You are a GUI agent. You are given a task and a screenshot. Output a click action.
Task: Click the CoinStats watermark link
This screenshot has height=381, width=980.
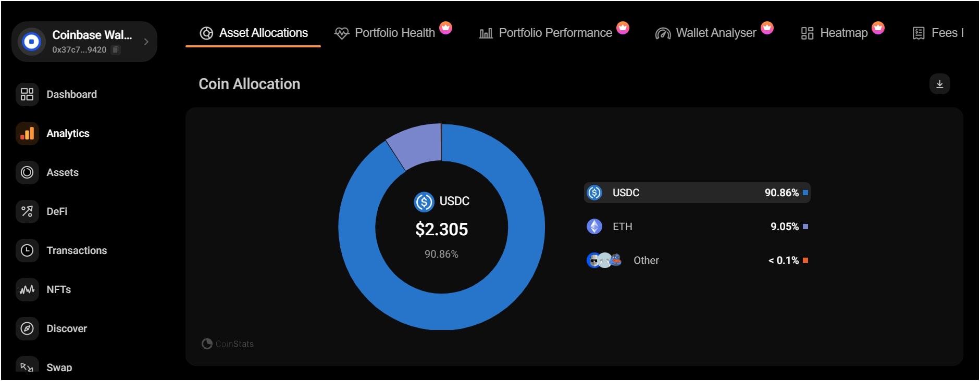(228, 344)
